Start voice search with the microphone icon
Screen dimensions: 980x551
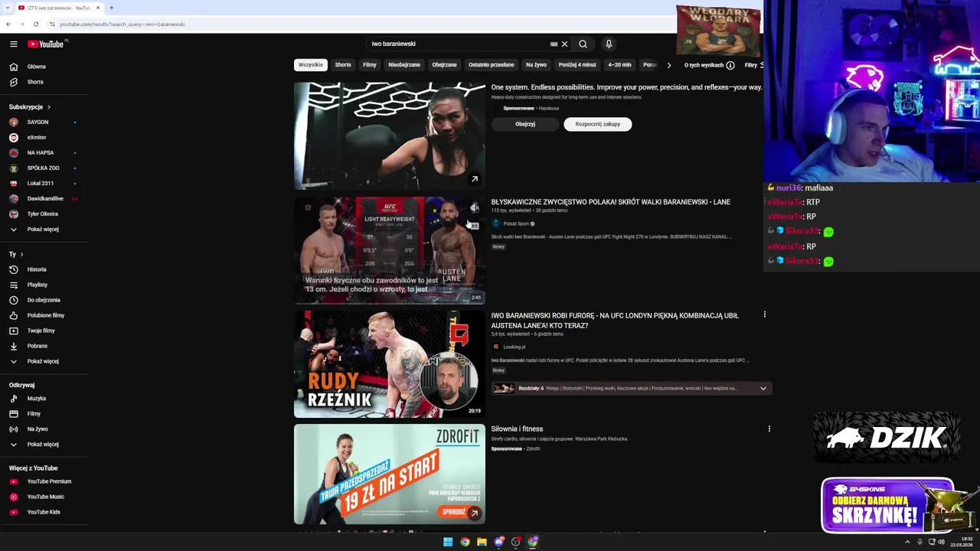pos(609,44)
